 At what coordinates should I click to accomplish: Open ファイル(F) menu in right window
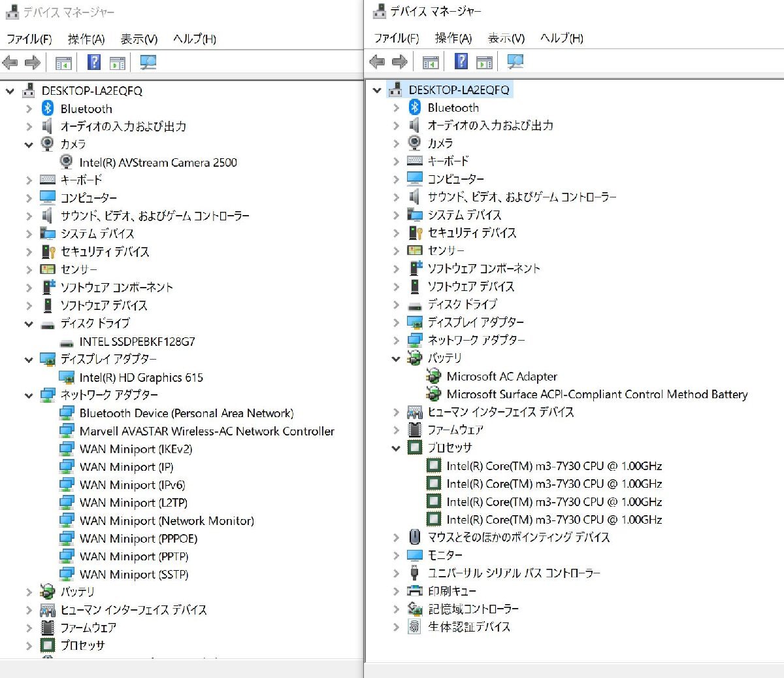(x=396, y=38)
